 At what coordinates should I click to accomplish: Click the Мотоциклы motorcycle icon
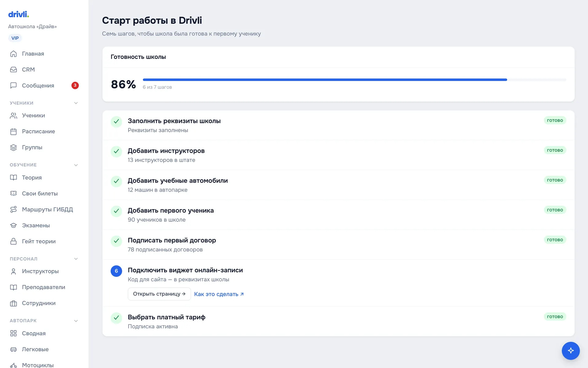[x=13, y=365]
